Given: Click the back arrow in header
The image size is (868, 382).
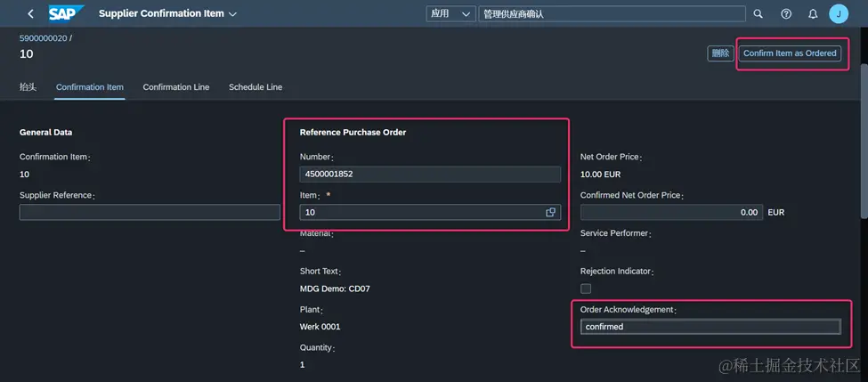Looking at the screenshot, I should pyautogui.click(x=31, y=14).
